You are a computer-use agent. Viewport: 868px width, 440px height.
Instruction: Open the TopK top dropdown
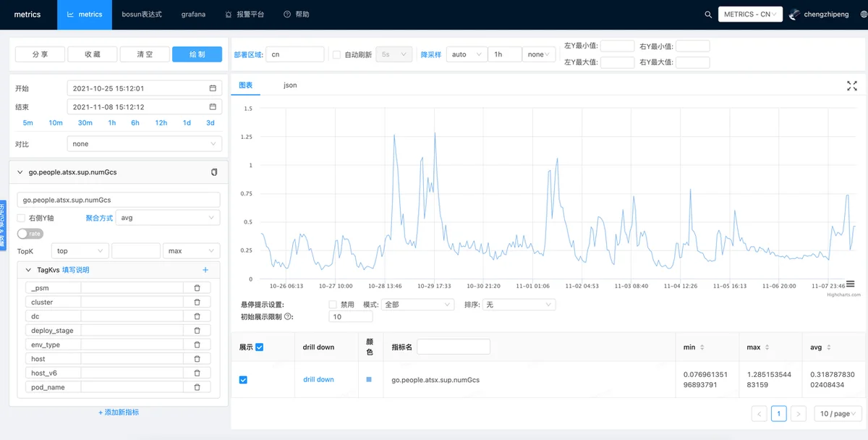(x=80, y=251)
